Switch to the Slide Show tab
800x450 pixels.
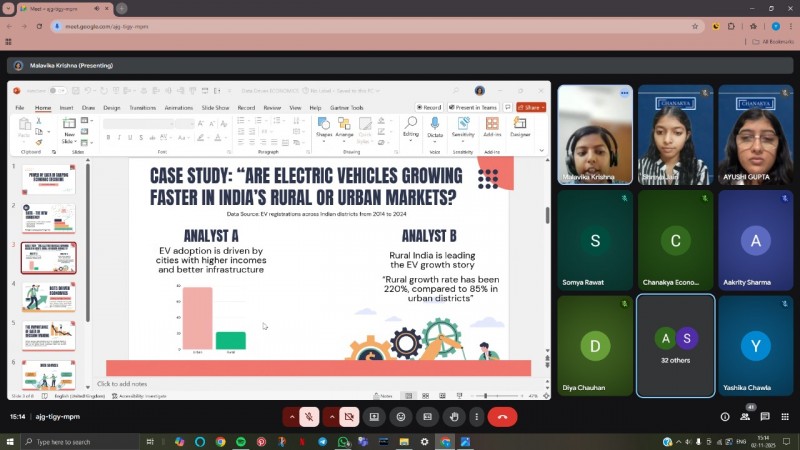coord(215,107)
